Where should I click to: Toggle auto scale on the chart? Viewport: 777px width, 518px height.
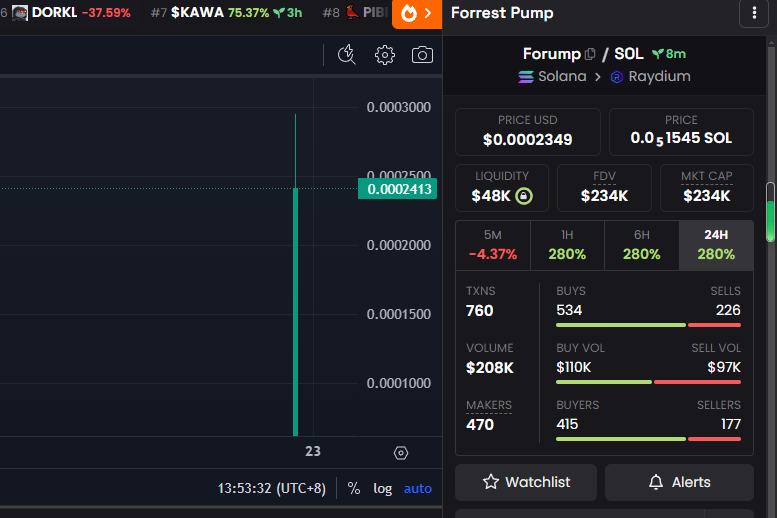pyautogui.click(x=418, y=489)
